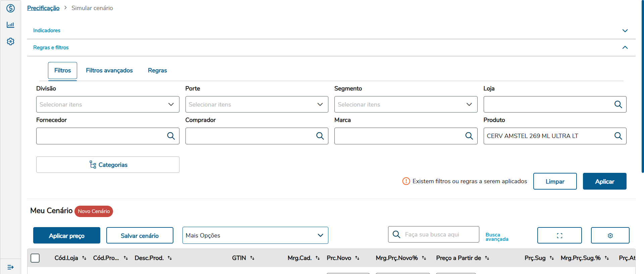Click the Loja search magnifier icon
This screenshot has width=644, height=274.
(618, 105)
